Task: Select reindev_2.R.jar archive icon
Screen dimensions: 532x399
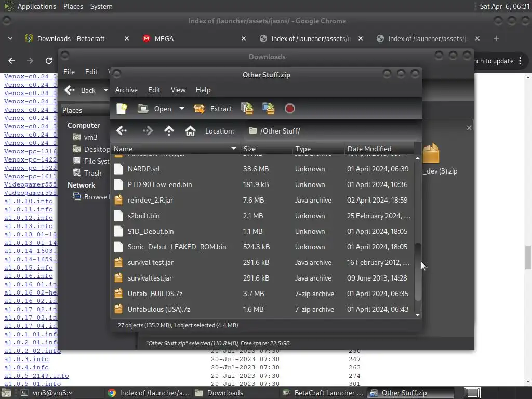Action: [x=118, y=200]
